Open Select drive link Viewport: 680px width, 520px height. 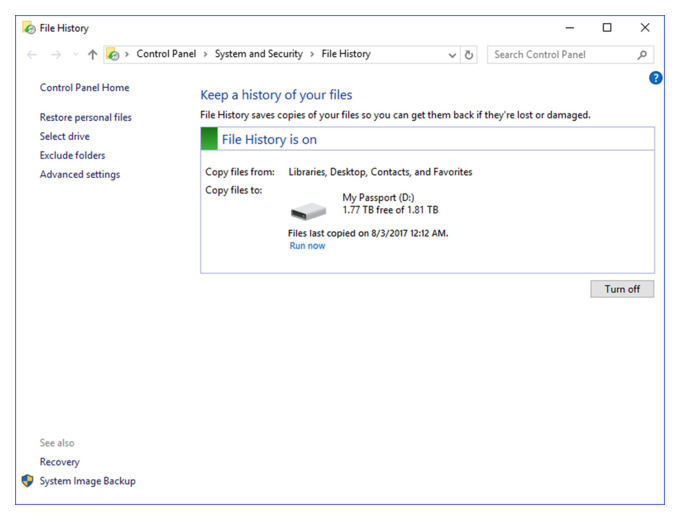65,136
